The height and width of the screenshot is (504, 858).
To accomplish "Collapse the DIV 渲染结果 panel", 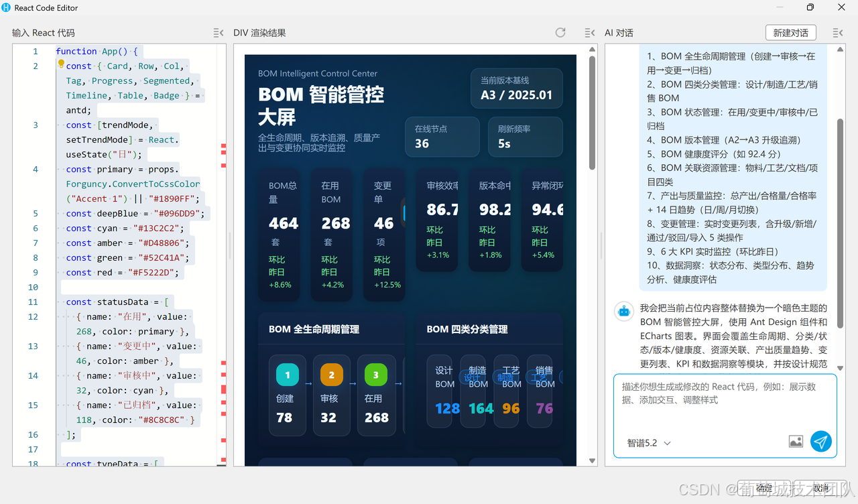I will (x=590, y=32).
